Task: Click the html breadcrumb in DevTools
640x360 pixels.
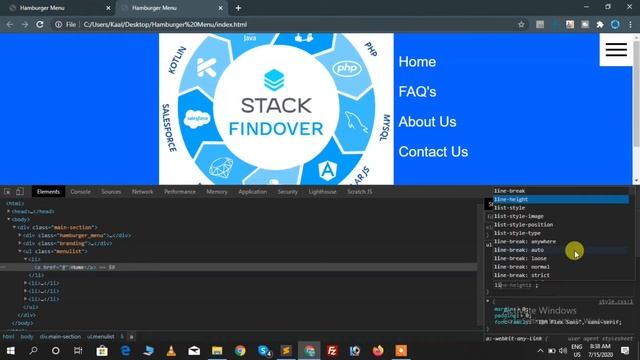Action: [x=8, y=337]
